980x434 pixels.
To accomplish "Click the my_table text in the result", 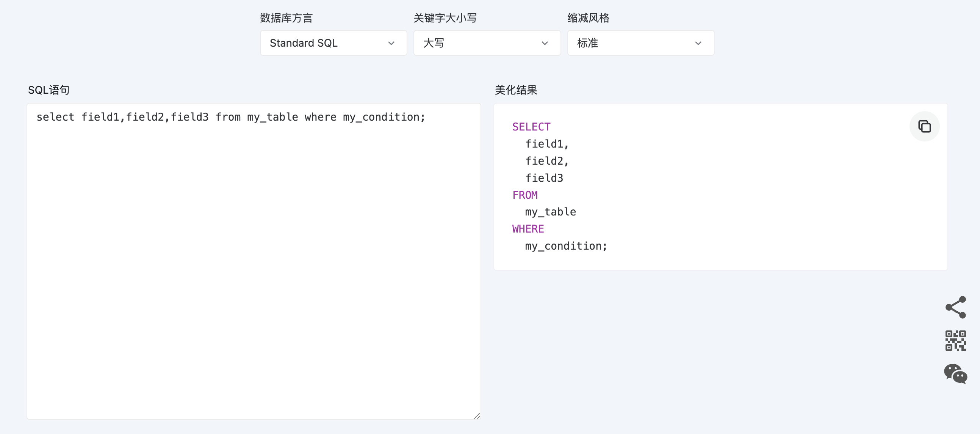I will (550, 212).
